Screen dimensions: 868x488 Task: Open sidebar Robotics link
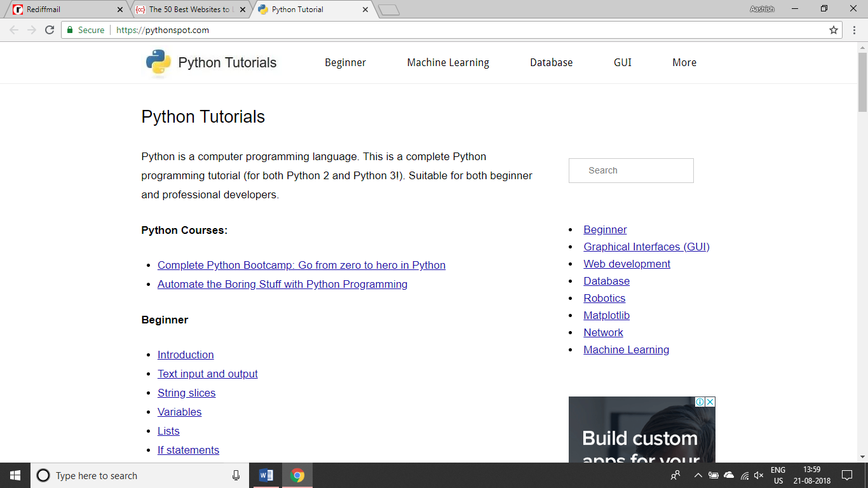[x=604, y=298]
